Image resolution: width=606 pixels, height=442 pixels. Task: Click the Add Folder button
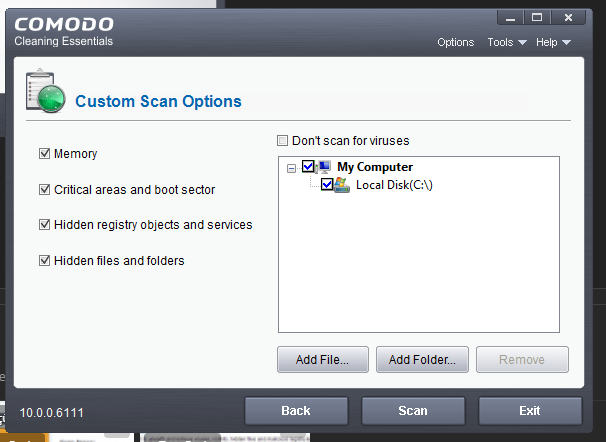tap(422, 360)
